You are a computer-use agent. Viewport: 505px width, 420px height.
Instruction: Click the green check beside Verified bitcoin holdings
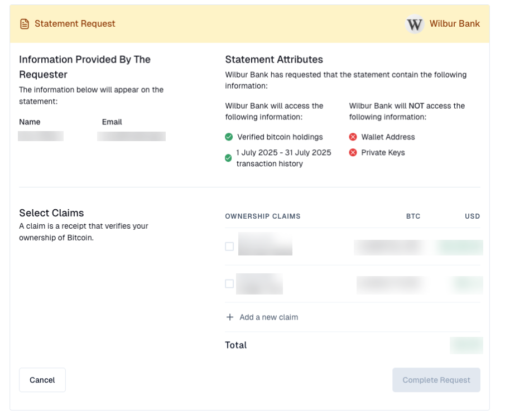click(229, 137)
